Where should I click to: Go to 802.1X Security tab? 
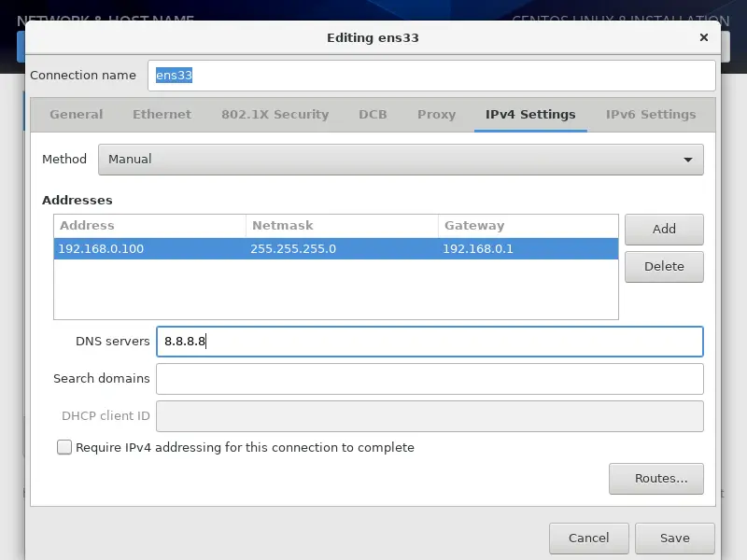click(275, 114)
